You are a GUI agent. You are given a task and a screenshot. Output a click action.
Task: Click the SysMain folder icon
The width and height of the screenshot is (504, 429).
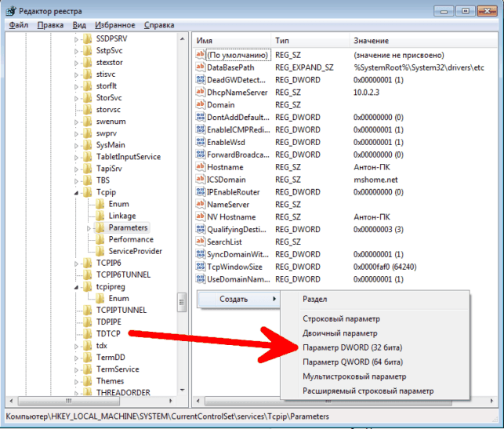coord(88,145)
